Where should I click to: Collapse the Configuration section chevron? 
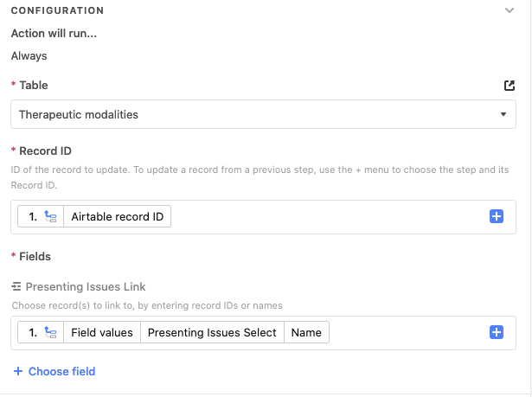(509, 10)
